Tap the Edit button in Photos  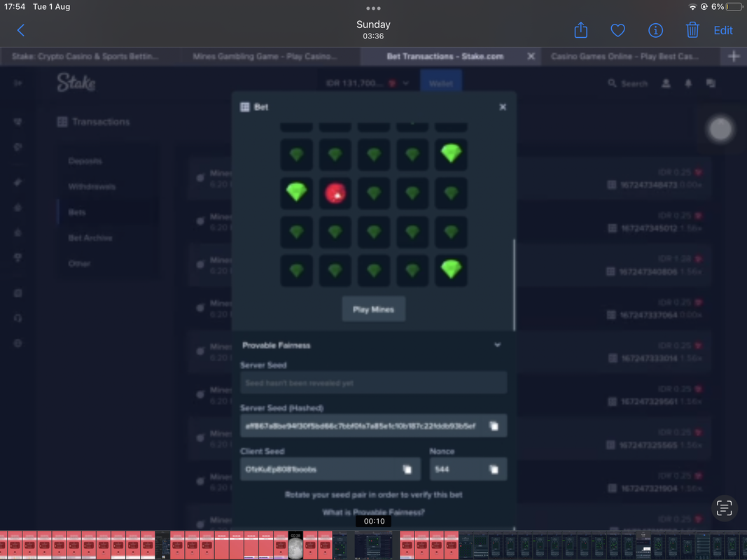click(x=722, y=31)
